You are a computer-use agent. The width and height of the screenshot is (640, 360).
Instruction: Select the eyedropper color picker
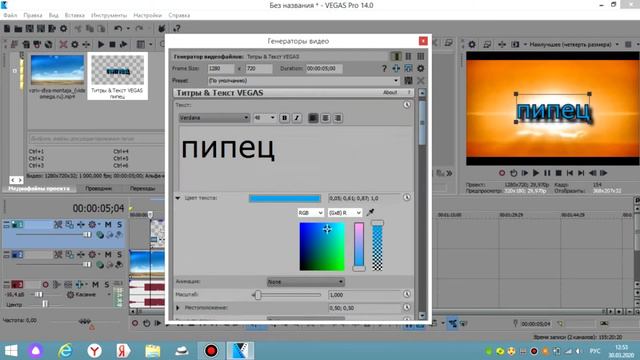370,212
